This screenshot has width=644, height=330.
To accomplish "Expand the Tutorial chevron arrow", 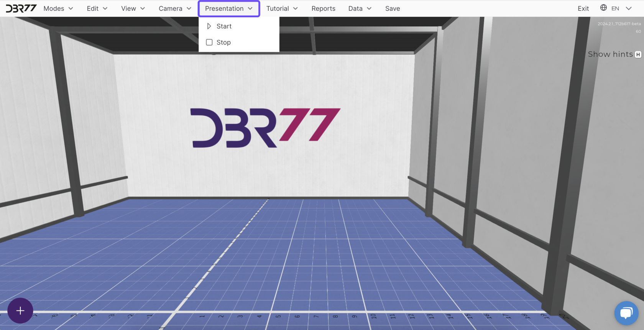I will pyautogui.click(x=295, y=8).
